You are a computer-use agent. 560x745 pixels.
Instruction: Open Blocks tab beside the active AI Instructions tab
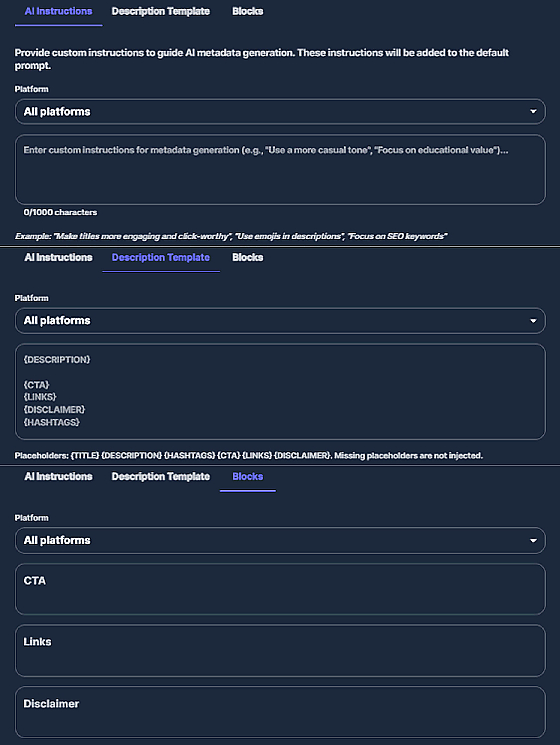click(247, 11)
